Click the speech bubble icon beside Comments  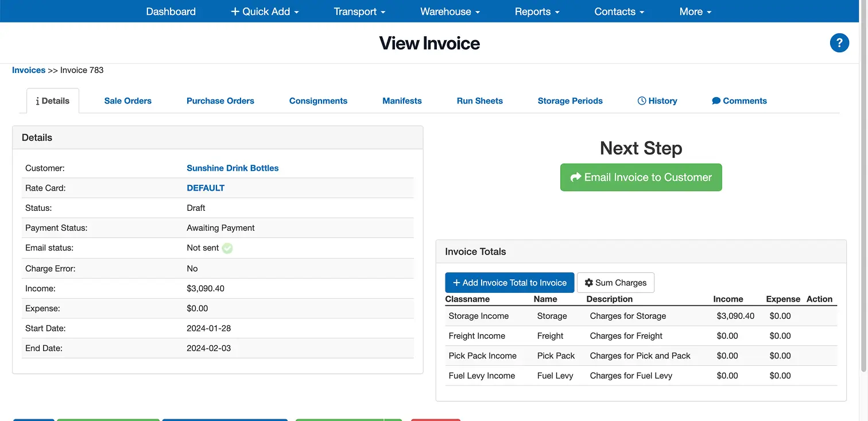point(716,101)
